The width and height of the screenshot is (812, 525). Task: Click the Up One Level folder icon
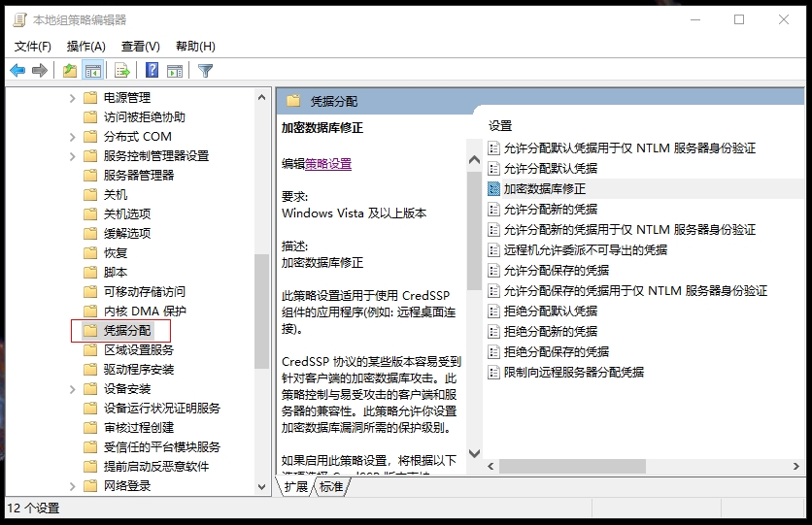tap(69, 70)
